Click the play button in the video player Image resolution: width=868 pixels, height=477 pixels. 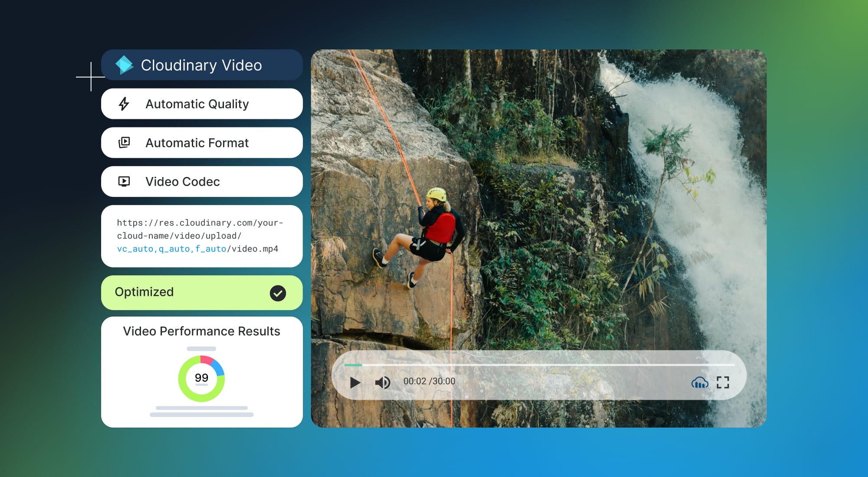tap(355, 382)
